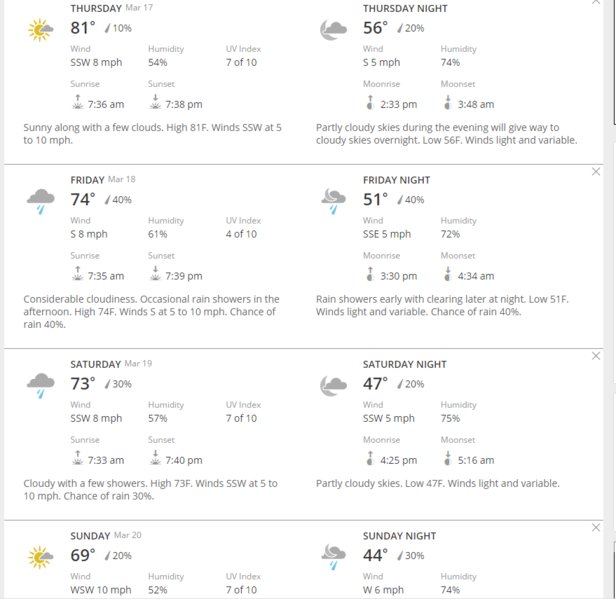Click Friday Night's rainy moon icon
This screenshot has height=599, width=616.
point(334,201)
